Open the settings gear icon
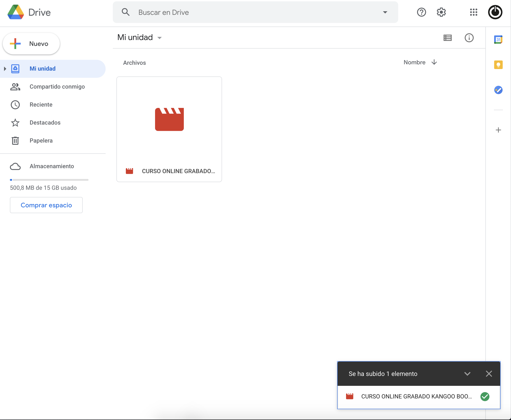Viewport: 511px width, 420px height. [441, 12]
